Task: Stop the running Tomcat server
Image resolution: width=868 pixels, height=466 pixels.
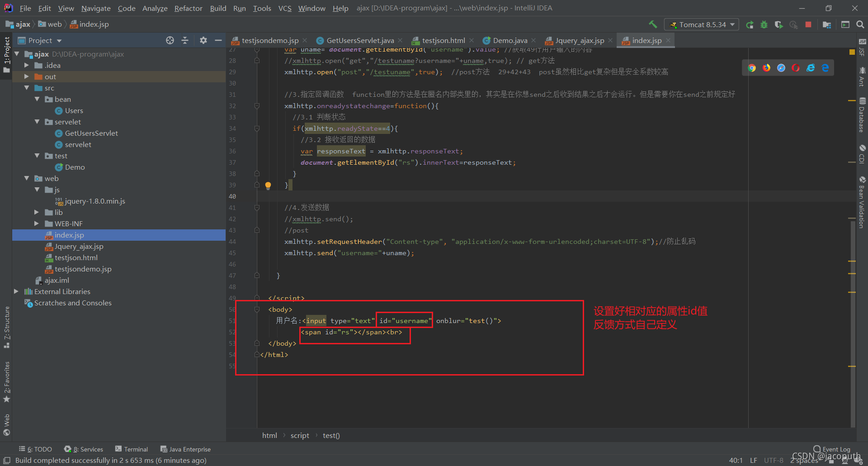Action: pyautogui.click(x=808, y=24)
